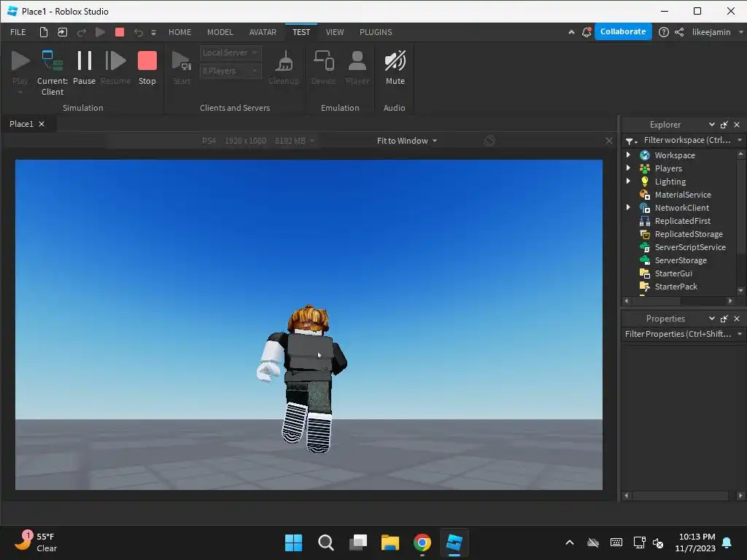Open the 8 Players dropdown
The height and width of the screenshot is (560, 747).
point(231,71)
